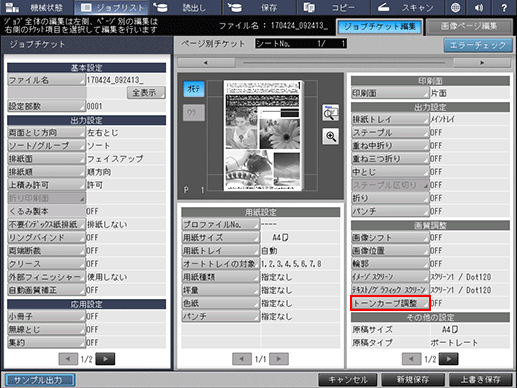Open the 用紙サイズ setting
517x388 pixels.
click(220, 238)
